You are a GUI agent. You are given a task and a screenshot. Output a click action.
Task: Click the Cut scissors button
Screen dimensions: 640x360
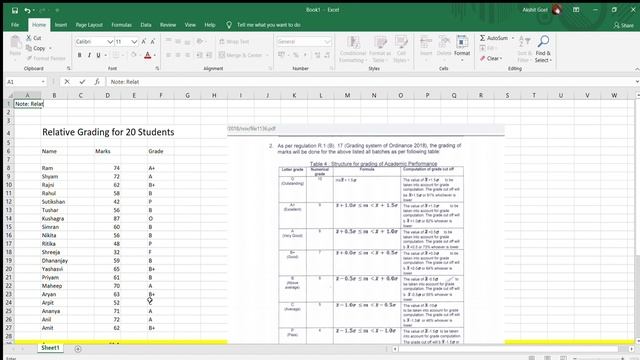tap(34, 38)
